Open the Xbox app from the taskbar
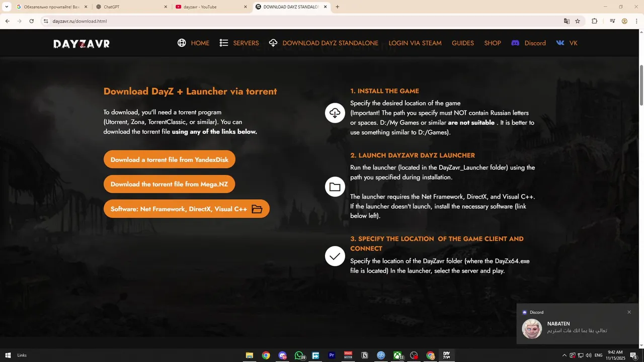This screenshot has height=362, width=644. tap(397, 355)
